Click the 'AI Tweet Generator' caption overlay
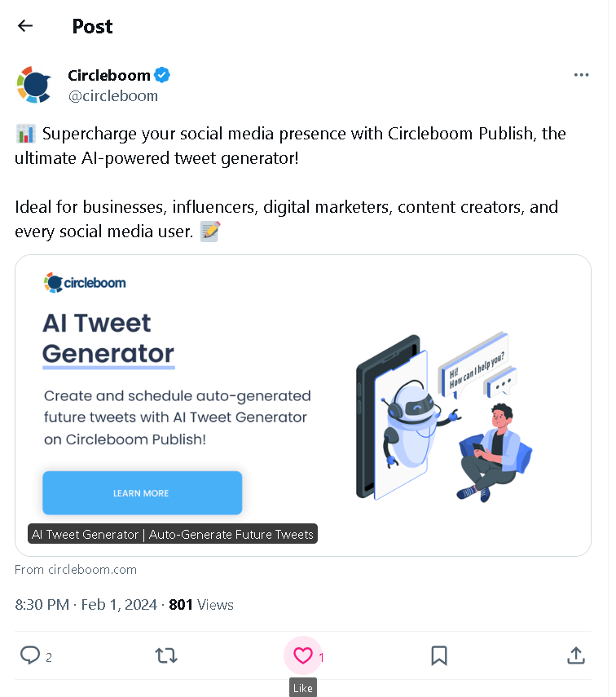The image size is (616, 697). 172,534
